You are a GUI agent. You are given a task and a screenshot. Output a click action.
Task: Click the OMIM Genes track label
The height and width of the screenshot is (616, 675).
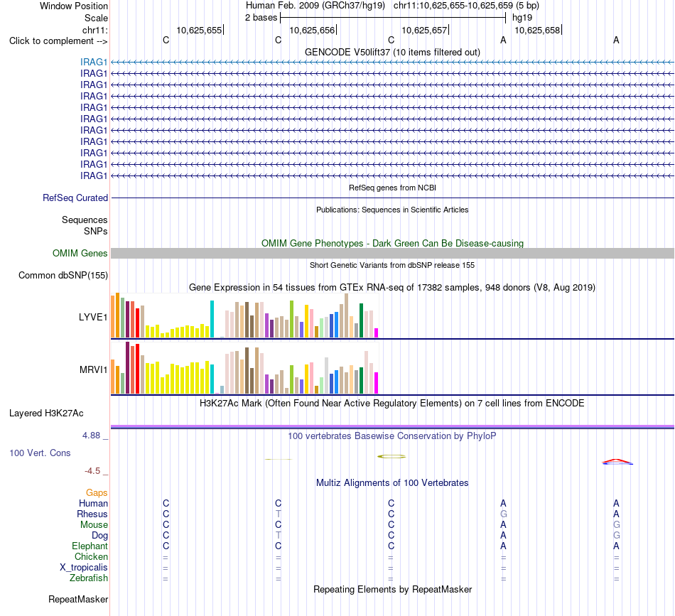pos(80,253)
